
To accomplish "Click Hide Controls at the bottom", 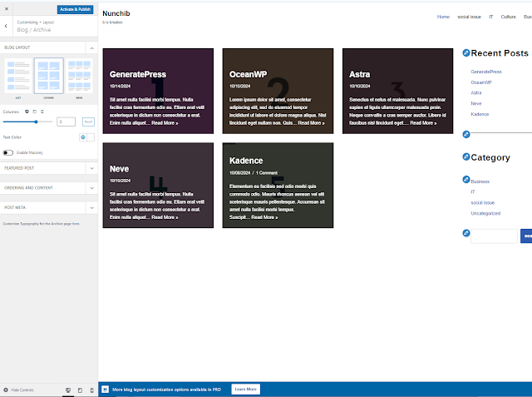I will pos(18,390).
